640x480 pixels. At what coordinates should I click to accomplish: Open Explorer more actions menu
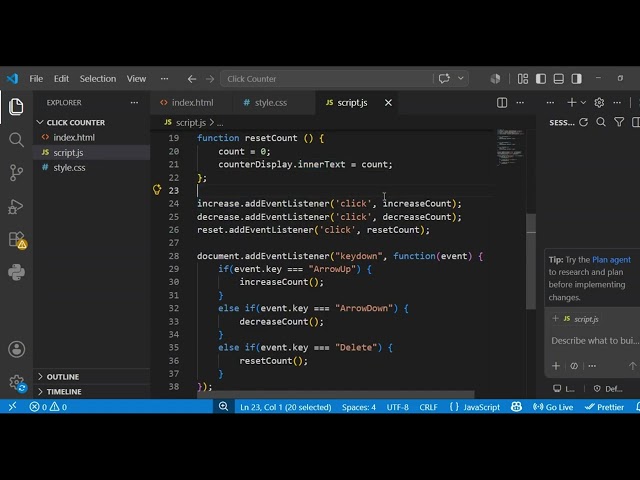134,103
